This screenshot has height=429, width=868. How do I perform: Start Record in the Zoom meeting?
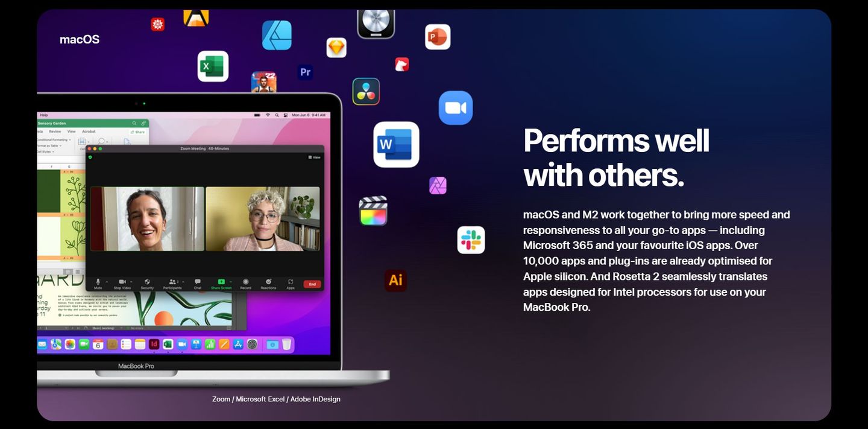(245, 282)
